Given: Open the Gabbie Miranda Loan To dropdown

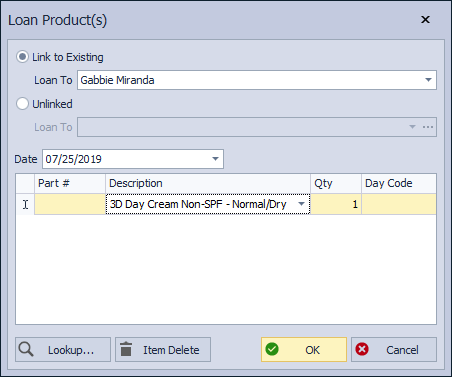Looking at the screenshot, I should tap(428, 80).
